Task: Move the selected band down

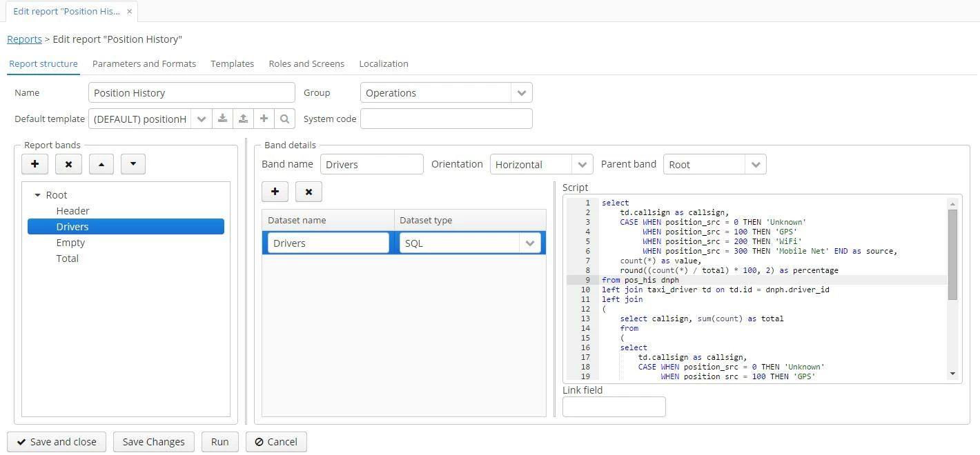Action: [133, 164]
